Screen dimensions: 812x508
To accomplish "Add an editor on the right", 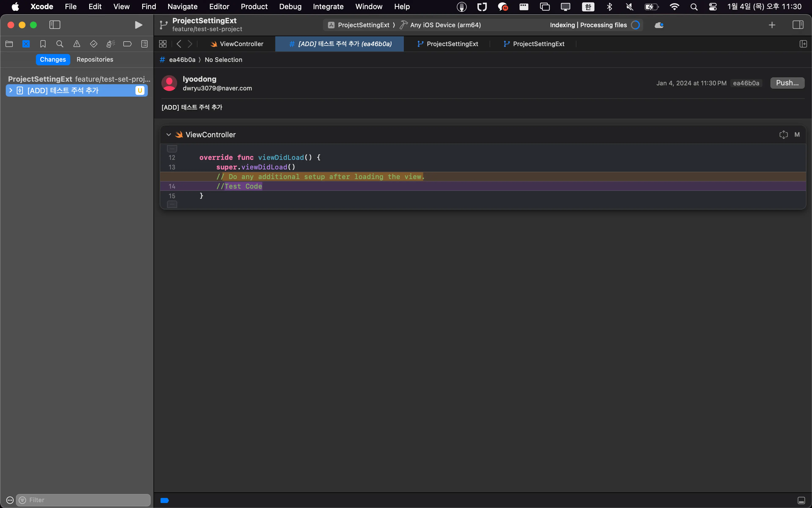I will (803, 44).
